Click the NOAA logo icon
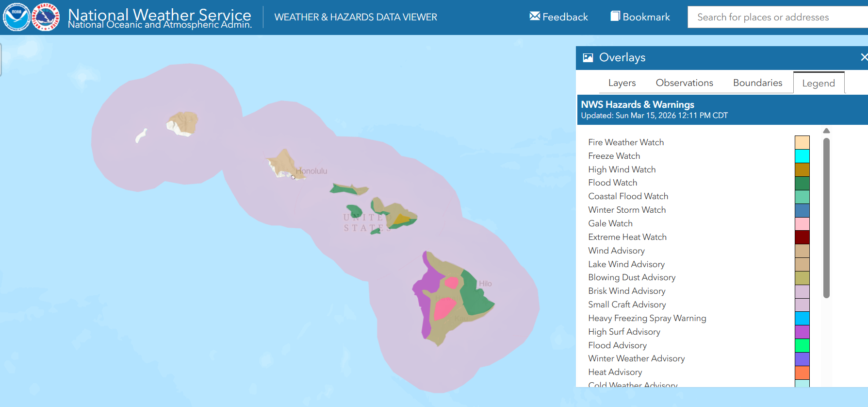 coord(16,17)
